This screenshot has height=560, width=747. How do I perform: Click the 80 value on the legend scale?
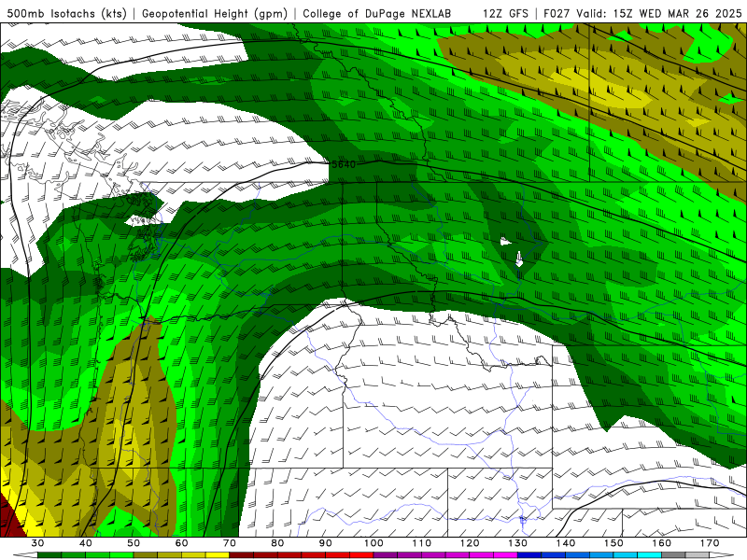coord(277,543)
